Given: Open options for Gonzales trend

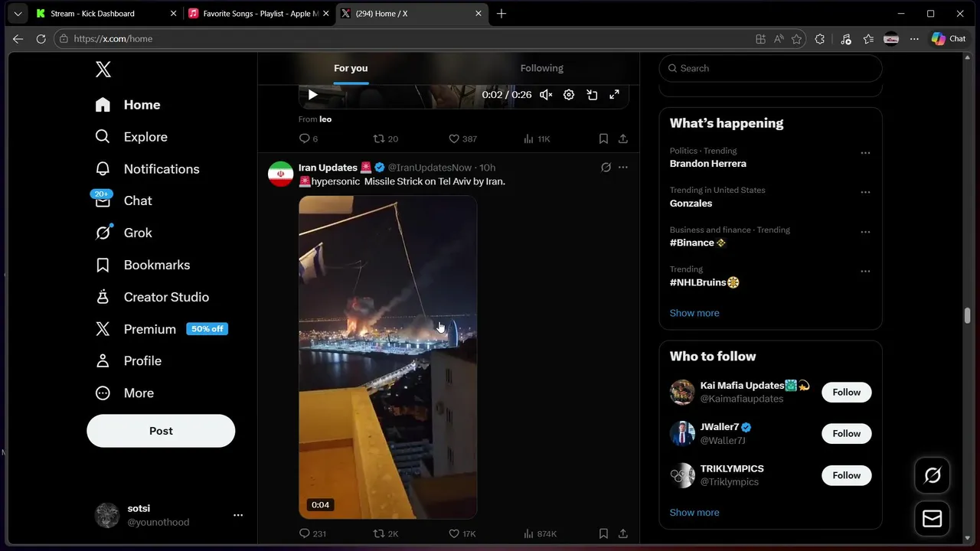Looking at the screenshot, I should (x=865, y=192).
